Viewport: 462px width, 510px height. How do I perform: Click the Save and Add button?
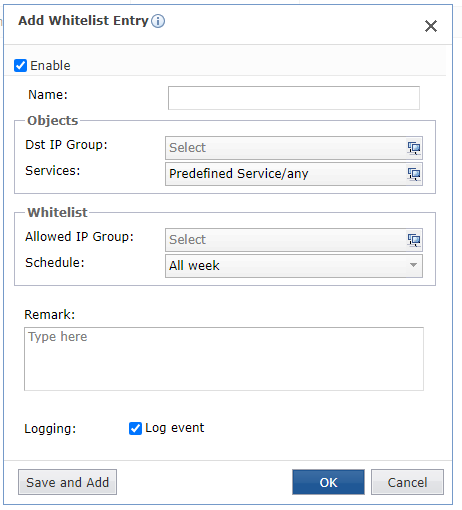pyautogui.click(x=67, y=482)
